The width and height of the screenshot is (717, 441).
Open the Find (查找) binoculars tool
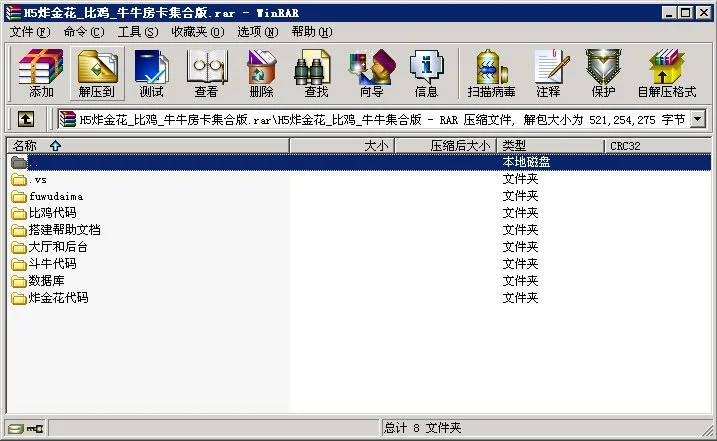pyautogui.click(x=316, y=74)
